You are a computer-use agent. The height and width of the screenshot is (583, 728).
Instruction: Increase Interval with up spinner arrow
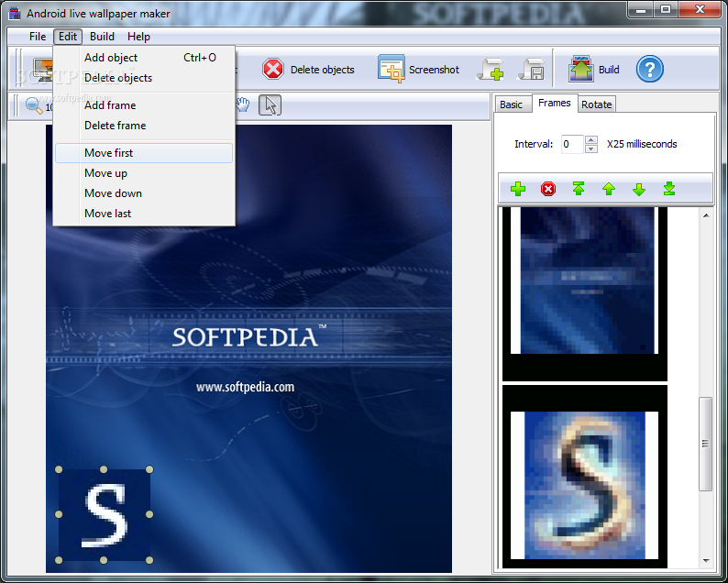click(591, 139)
